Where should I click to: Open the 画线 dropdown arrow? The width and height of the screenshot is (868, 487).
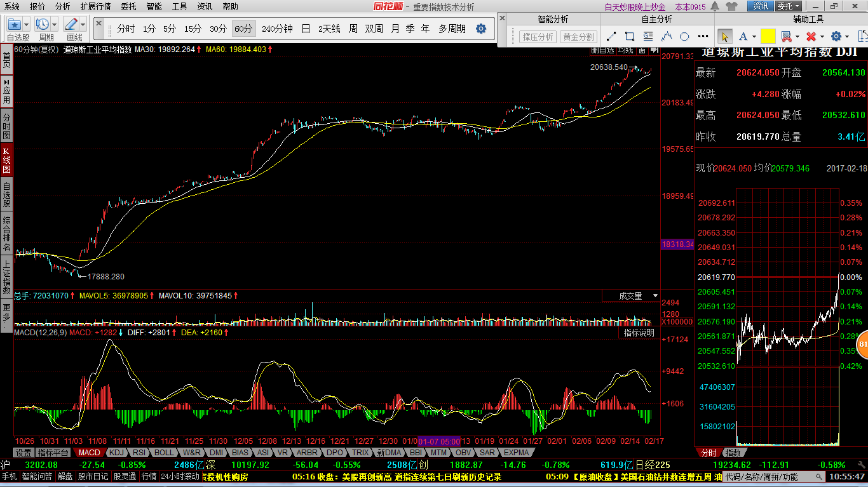[83, 24]
